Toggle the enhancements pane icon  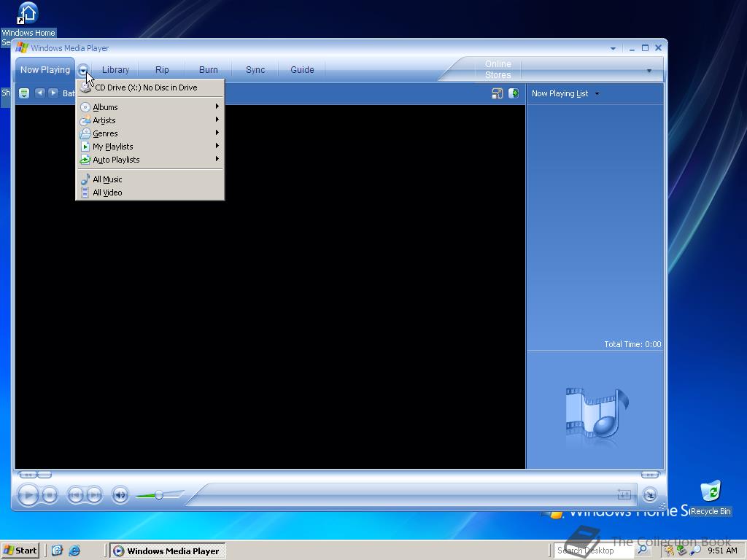coord(497,93)
